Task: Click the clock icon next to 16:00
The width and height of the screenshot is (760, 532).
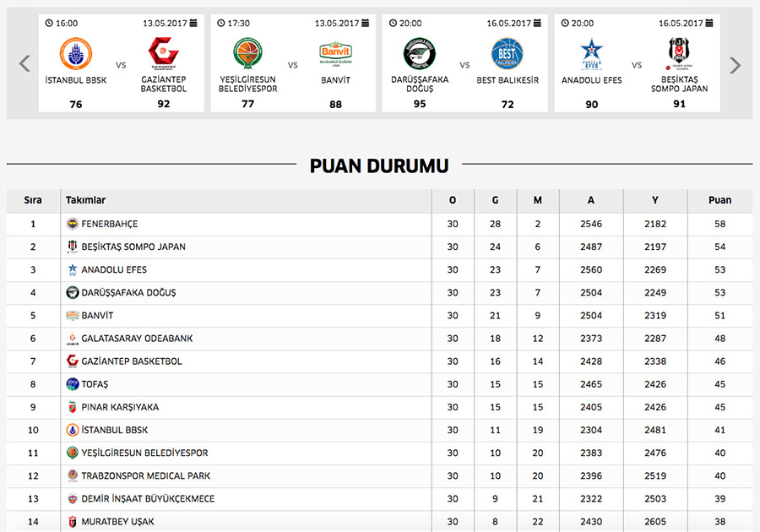Action: pyautogui.click(x=49, y=23)
